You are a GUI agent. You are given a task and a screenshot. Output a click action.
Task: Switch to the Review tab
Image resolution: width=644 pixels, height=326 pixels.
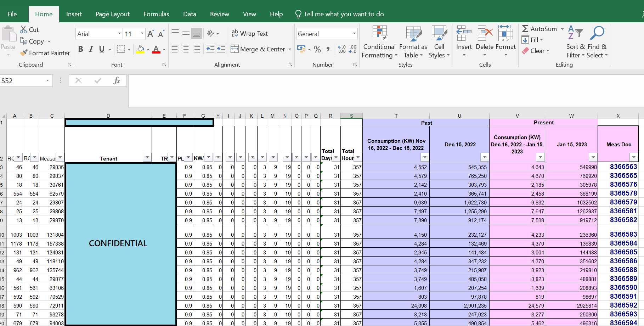tap(220, 14)
